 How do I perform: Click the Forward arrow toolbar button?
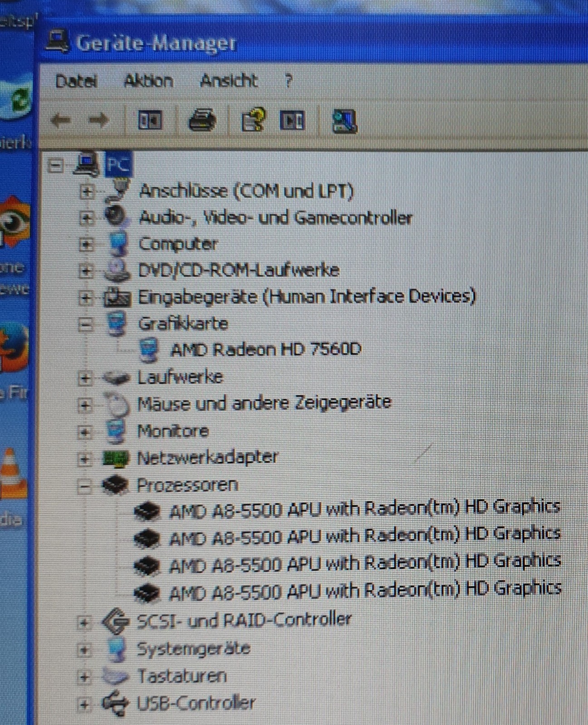99,121
